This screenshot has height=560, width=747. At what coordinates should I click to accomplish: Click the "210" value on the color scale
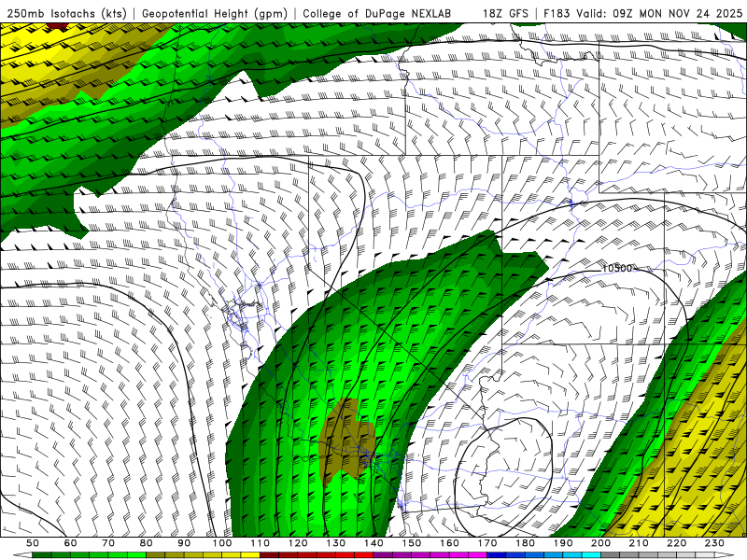click(639, 543)
